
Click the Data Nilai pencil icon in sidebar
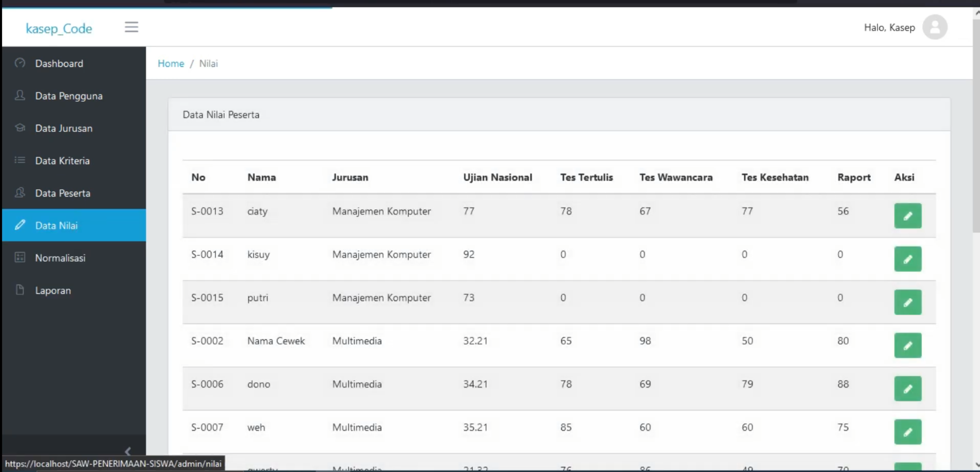point(20,225)
